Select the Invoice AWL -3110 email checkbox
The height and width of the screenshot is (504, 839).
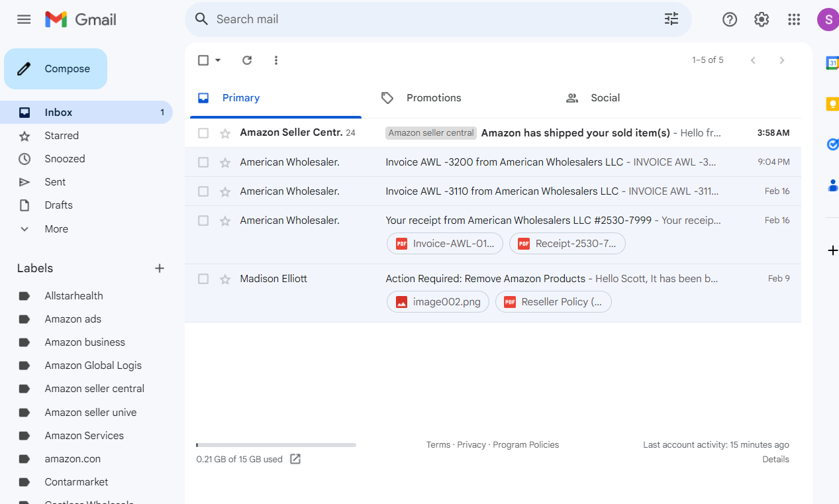pyautogui.click(x=203, y=191)
